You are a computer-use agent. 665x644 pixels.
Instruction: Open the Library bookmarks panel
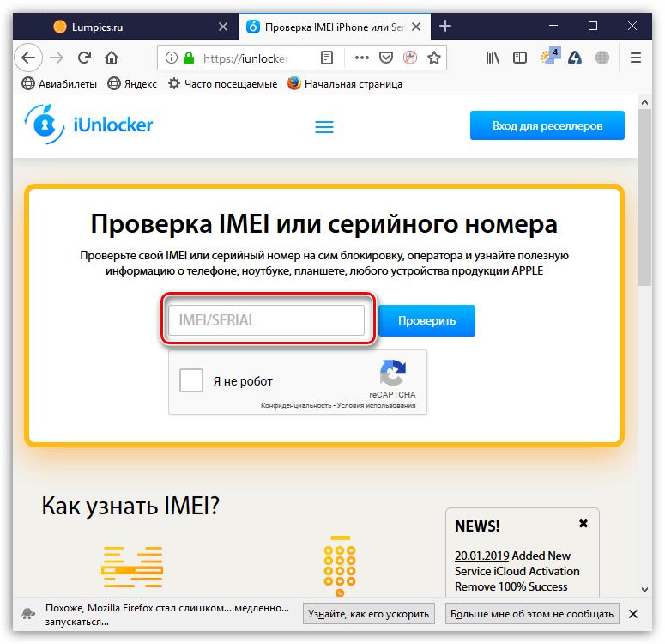click(x=493, y=58)
